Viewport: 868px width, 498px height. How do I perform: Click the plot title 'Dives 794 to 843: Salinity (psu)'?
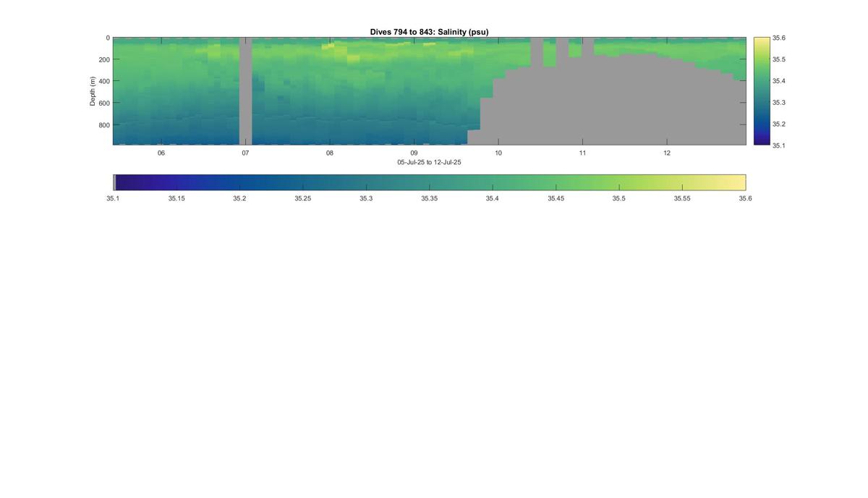click(429, 32)
